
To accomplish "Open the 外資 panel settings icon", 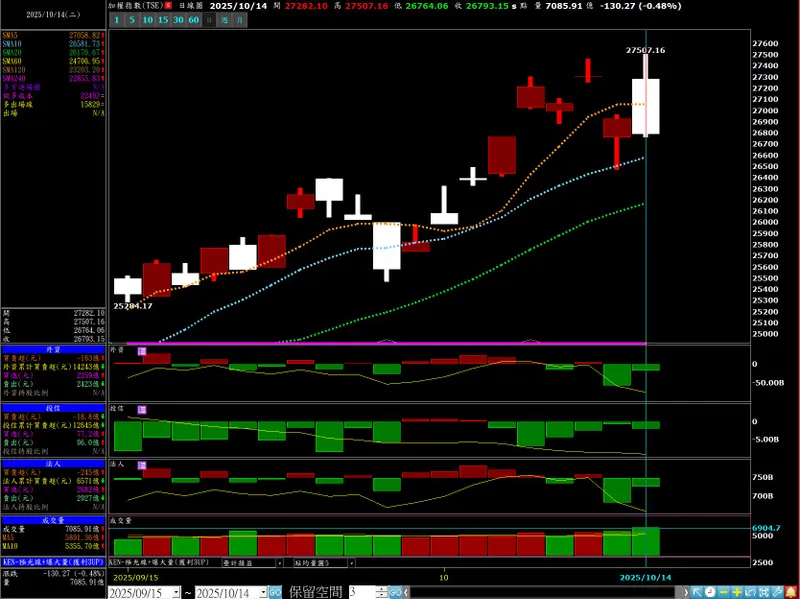I will coord(142,351).
